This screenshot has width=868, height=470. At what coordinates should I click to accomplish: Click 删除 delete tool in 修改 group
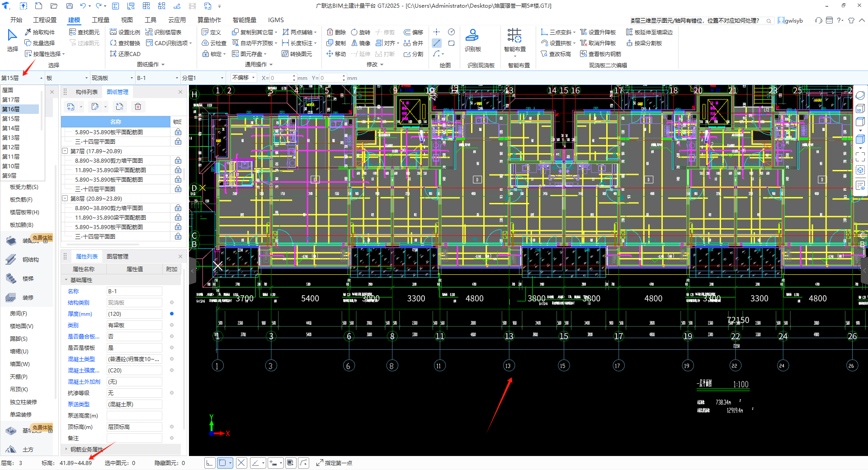336,32
